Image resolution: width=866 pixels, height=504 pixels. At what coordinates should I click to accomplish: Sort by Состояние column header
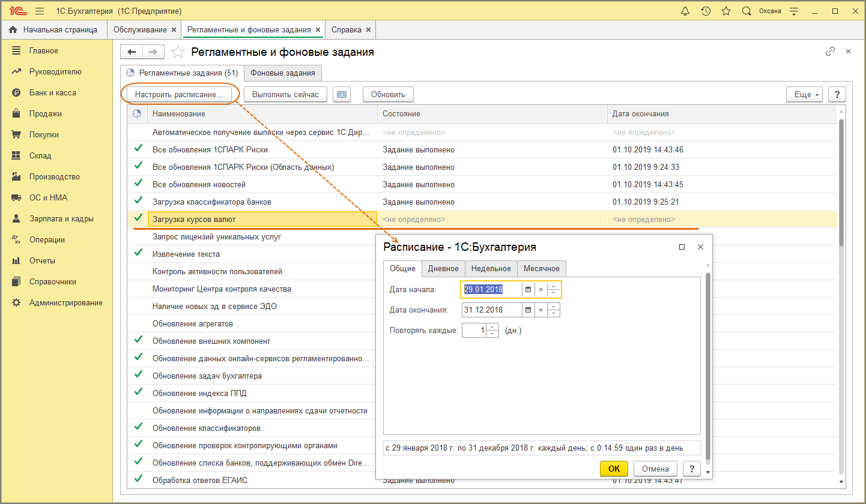point(492,114)
